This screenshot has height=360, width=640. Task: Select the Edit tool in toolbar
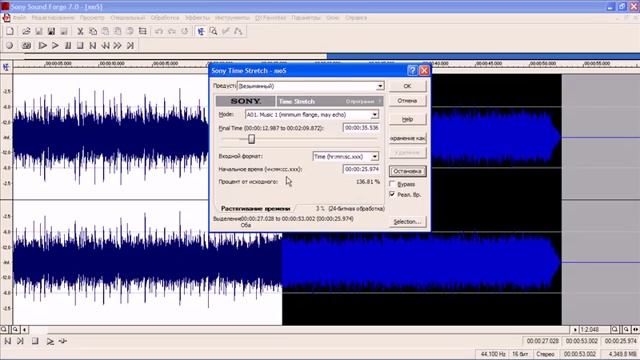coord(201,31)
